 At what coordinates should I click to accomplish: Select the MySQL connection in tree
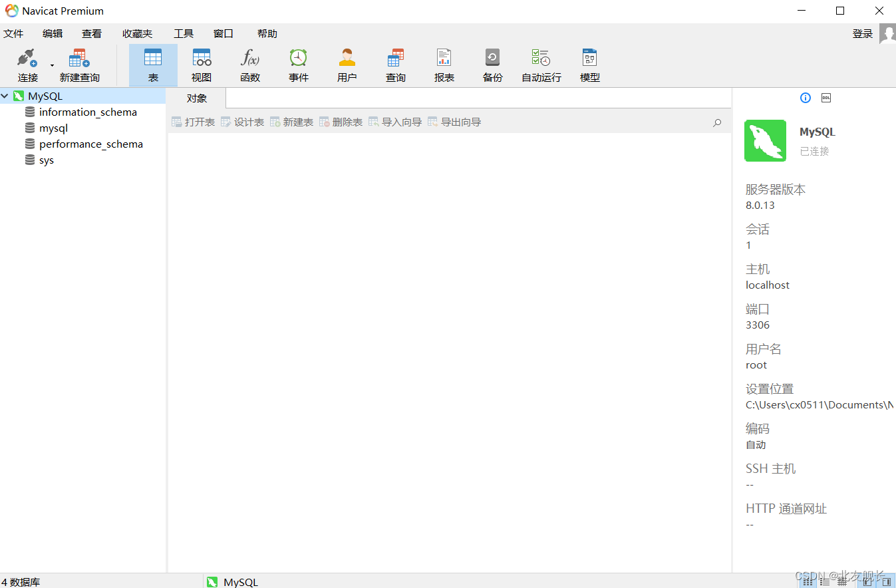(x=45, y=96)
